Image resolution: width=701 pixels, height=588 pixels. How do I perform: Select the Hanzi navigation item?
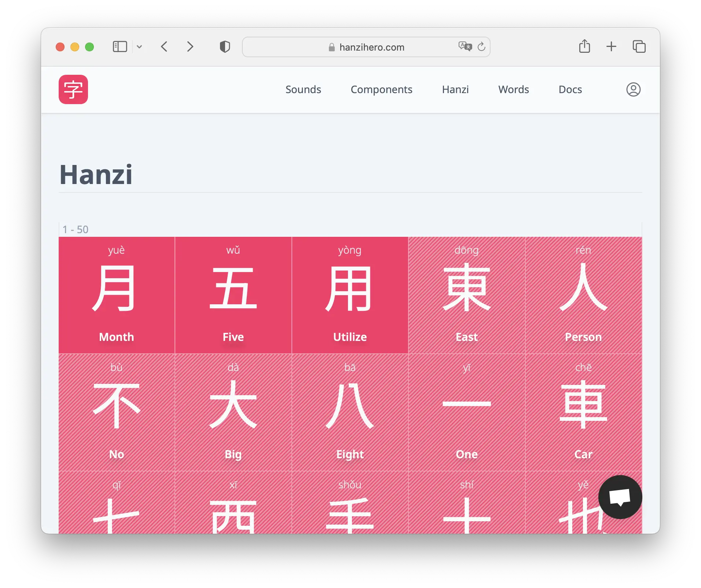coord(455,89)
